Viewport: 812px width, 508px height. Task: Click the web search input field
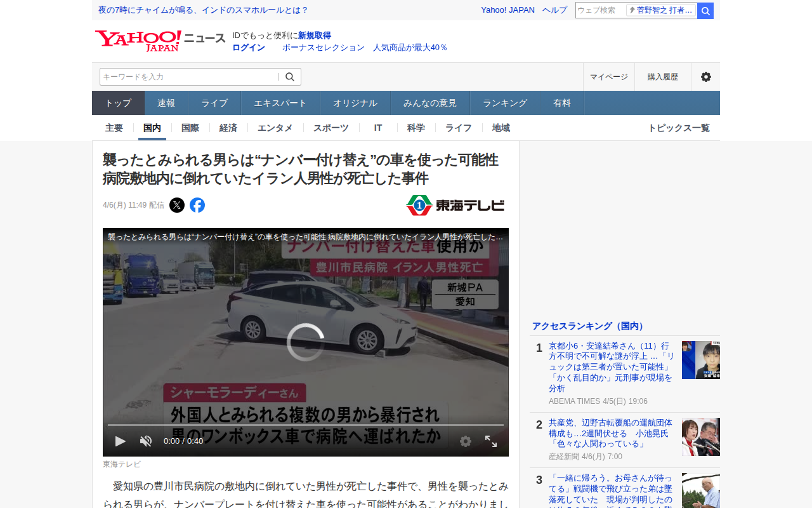[x=600, y=10]
